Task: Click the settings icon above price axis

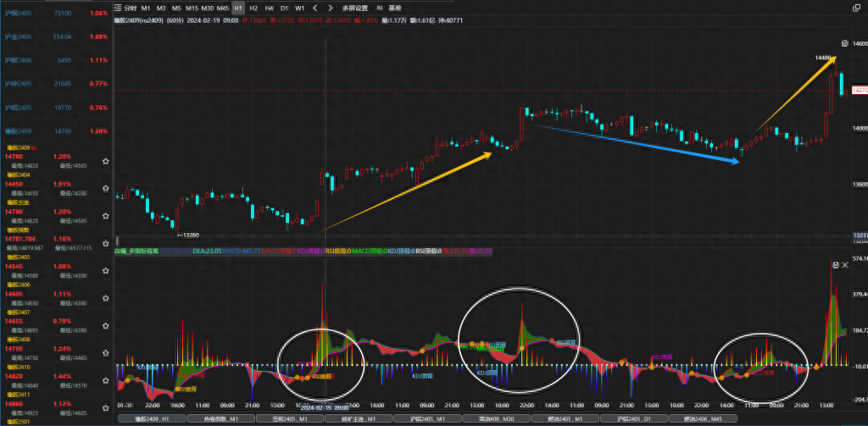Action: pyautogui.click(x=843, y=43)
